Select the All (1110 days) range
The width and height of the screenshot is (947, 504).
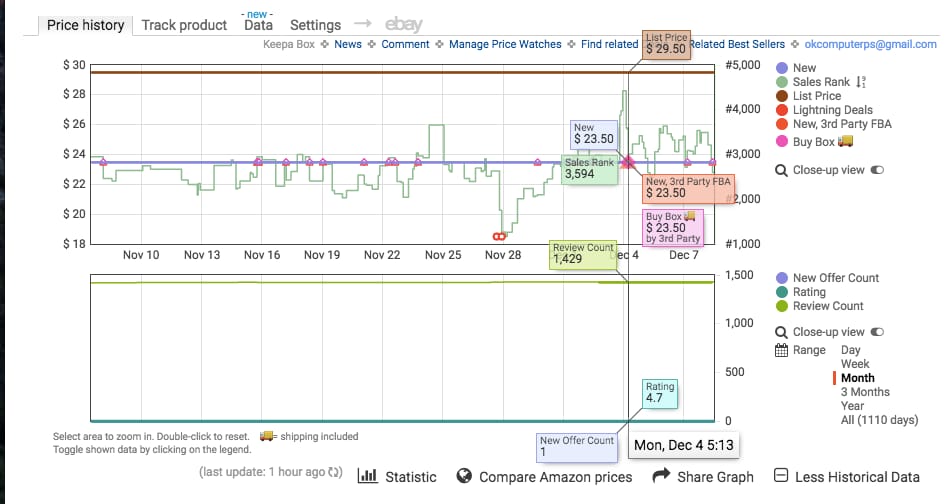tap(879, 420)
